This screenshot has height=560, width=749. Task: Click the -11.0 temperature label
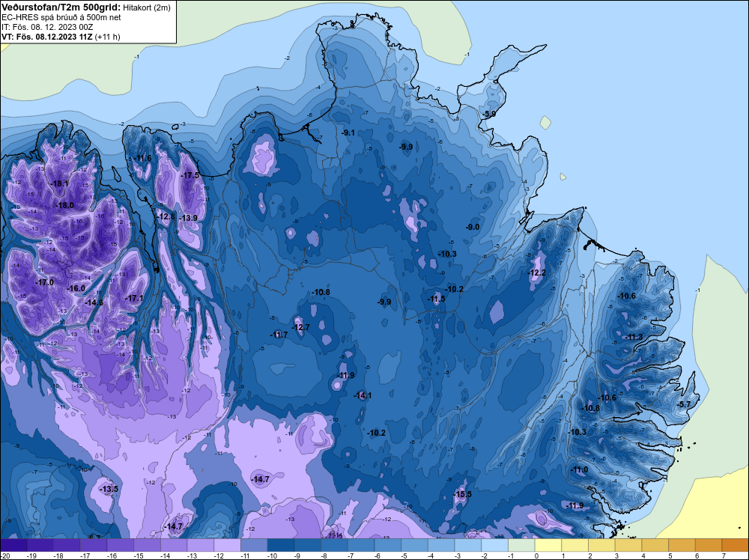pos(579,469)
